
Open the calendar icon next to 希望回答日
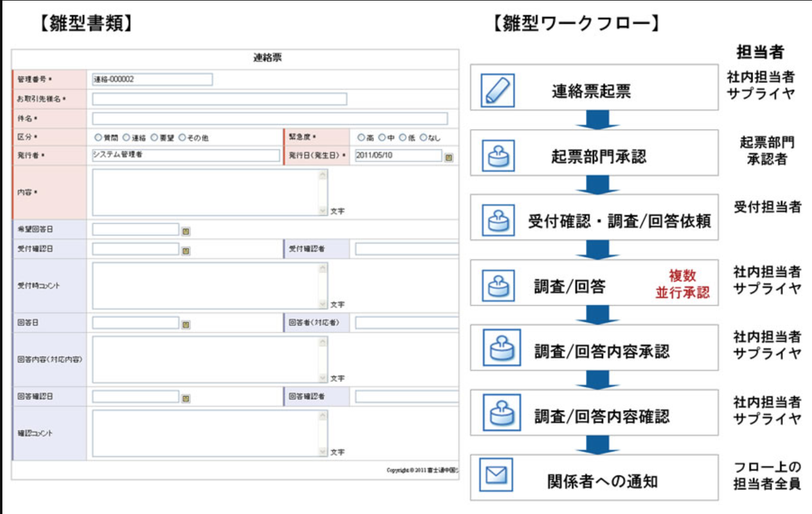[x=186, y=231]
